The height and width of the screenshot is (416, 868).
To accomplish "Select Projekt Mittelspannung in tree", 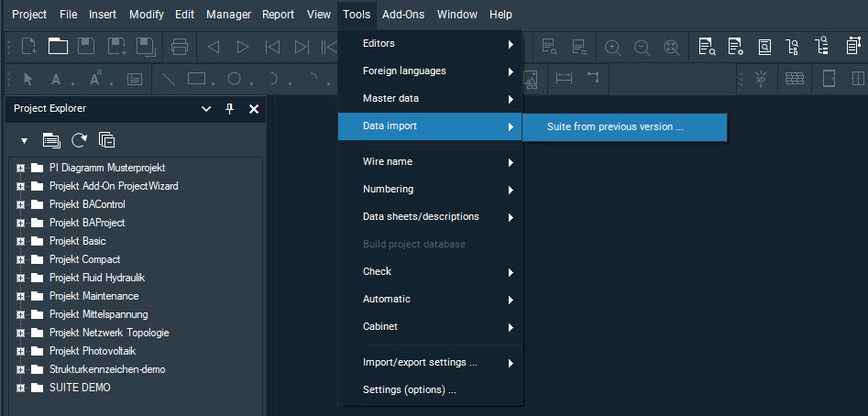I will 99,315.
